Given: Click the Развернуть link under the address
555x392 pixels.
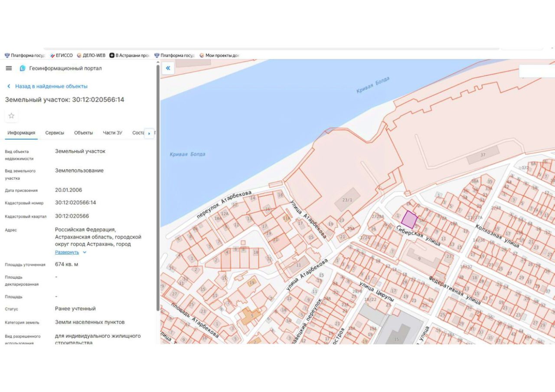Looking at the screenshot, I should tap(67, 252).
